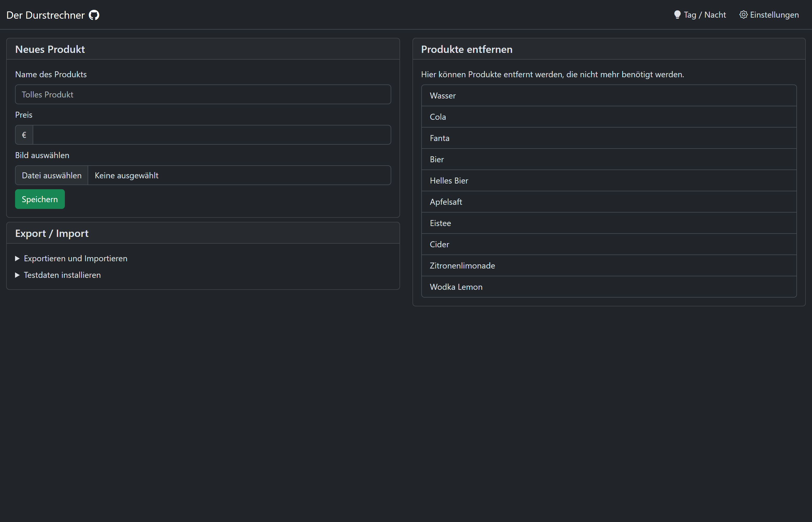The width and height of the screenshot is (812, 522).
Task: Click the Zitronenlimonade list item
Action: coord(609,266)
